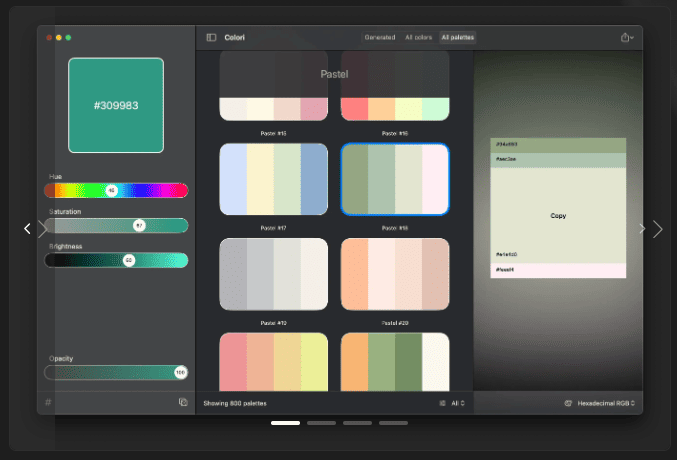Select the pink-to-yellow palette at bottom
Viewport: 677px width, 460px height.
click(x=274, y=362)
